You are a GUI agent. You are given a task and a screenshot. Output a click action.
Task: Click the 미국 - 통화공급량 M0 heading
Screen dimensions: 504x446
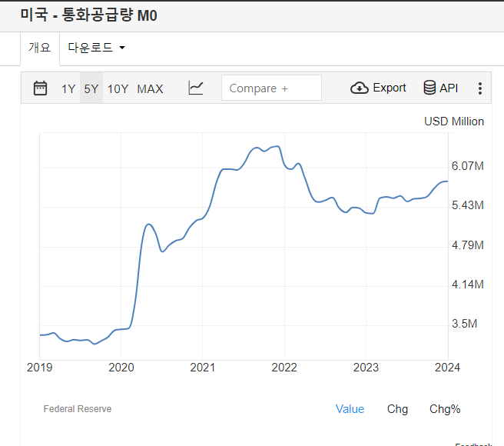tap(88, 15)
